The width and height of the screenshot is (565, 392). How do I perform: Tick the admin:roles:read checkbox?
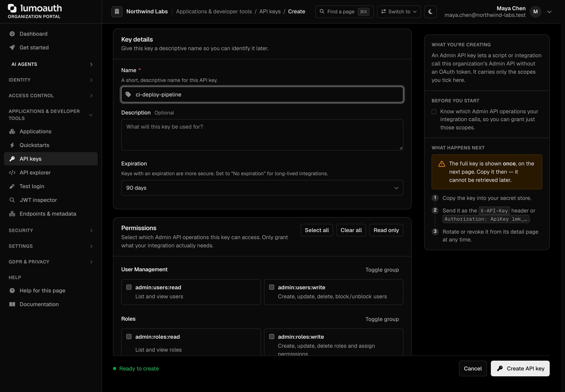[129, 337]
